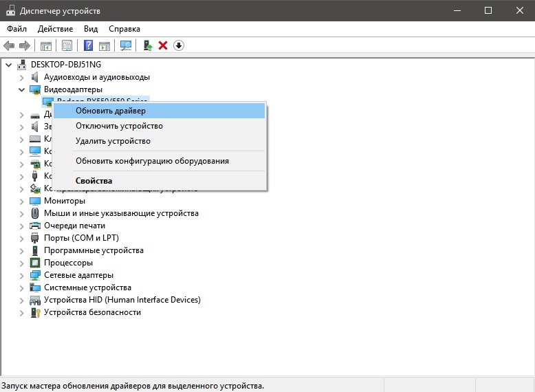This screenshot has height=392, width=535.
Task: Minimize the Диспетчер устройств window
Action: coord(457,10)
